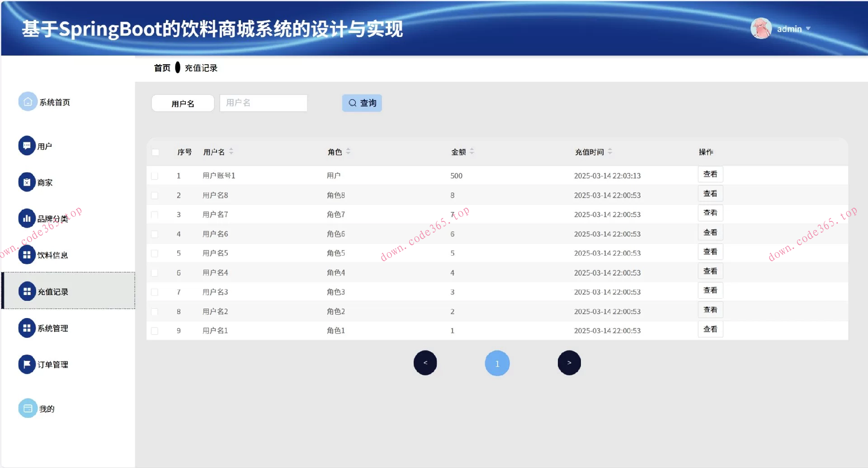Select the 系统首页 home icon in sidebar
Image resolution: width=868 pixels, height=468 pixels.
click(27, 101)
